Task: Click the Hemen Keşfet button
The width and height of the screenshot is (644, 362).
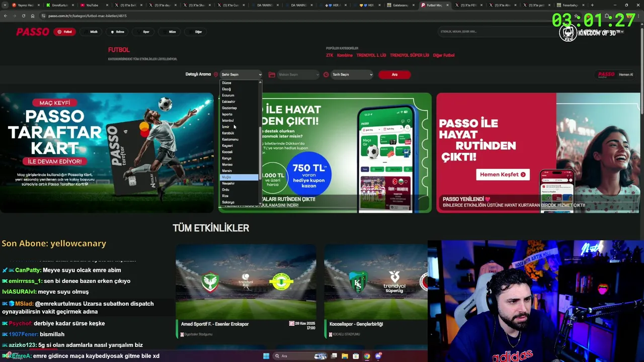Action: pos(502,174)
